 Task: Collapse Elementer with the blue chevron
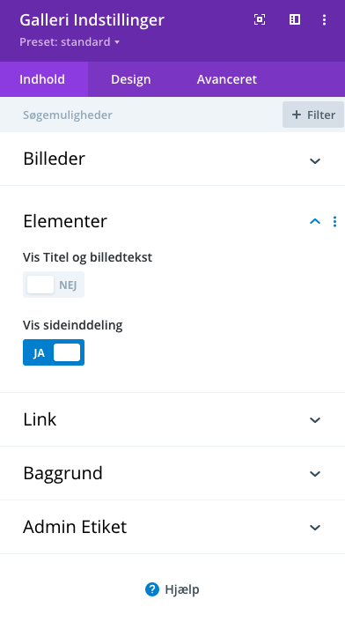pyautogui.click(x=315, y=222)
